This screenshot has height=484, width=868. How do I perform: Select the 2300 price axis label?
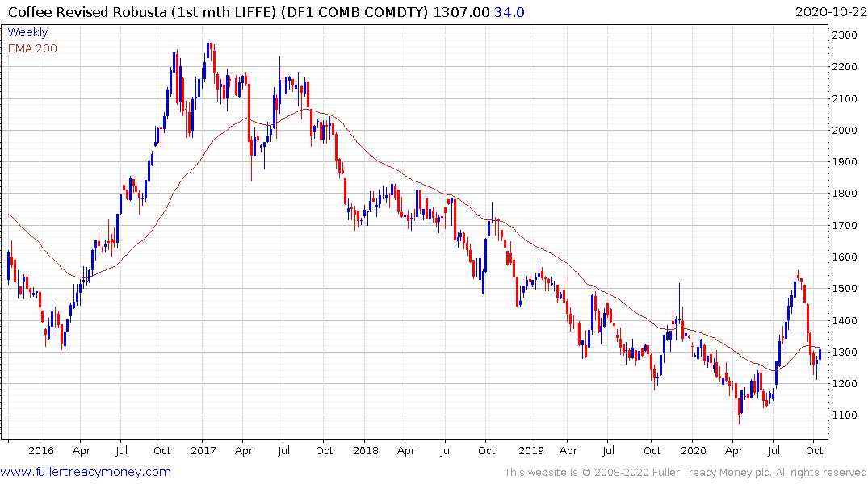pyautogui.click(x=845, y=35)
